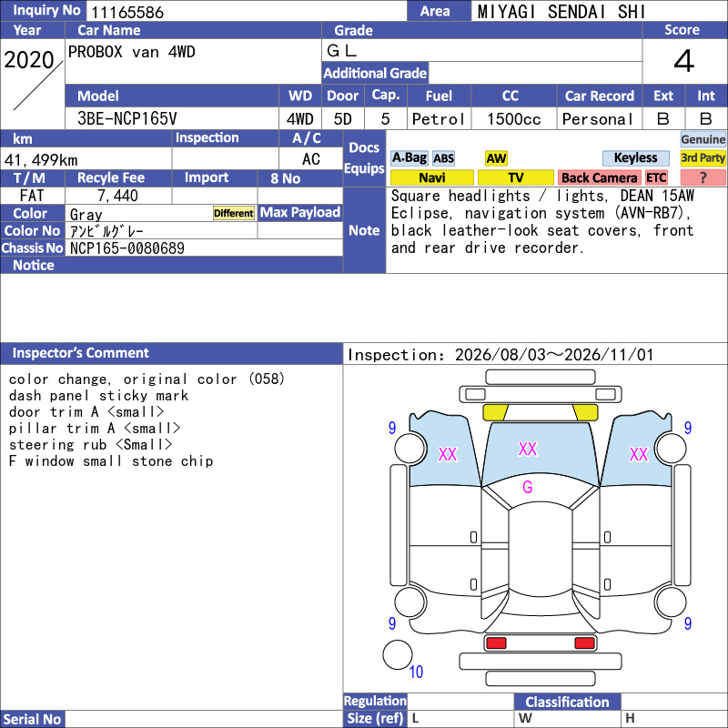This screenshot has width=728, height=728.
Task: Click the fuel value Petrol
Action: point(439,119)
